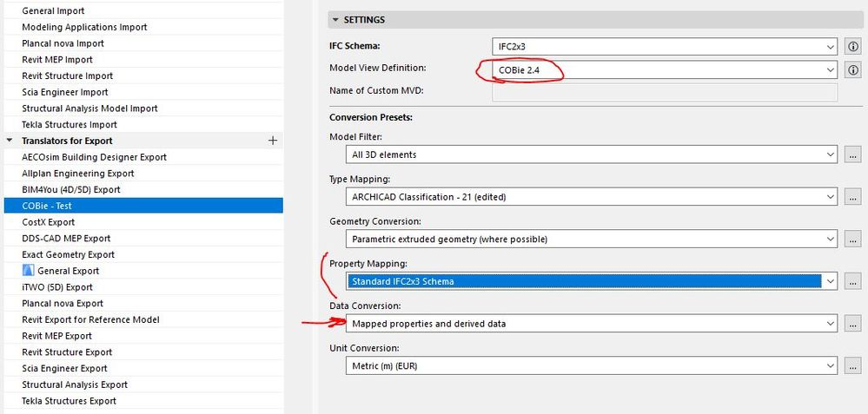Click the info icon beside Model View Definition
Screen dimensions: 868x414
pyautogui.click(x=853, y=69)
